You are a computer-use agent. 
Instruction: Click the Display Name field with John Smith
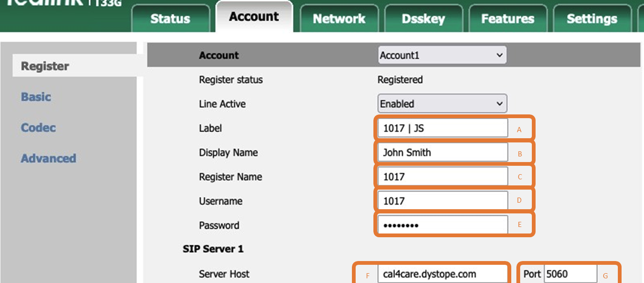point(441,152)
